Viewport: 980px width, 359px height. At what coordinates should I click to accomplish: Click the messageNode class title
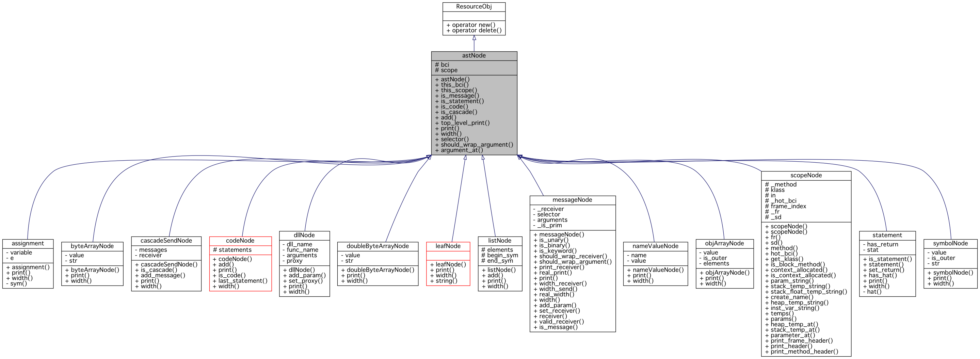point(572,200)
